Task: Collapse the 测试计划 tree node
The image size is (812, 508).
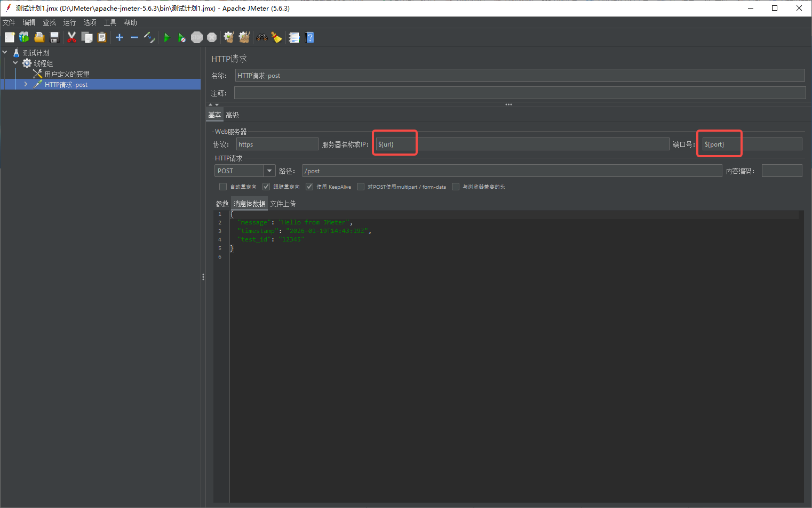Action: [x=5, y=52]
